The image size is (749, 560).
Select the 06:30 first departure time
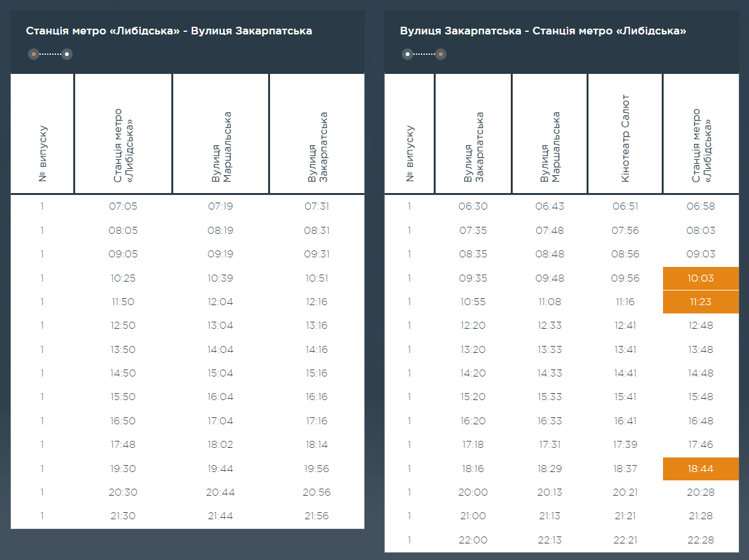coord(473,206)
